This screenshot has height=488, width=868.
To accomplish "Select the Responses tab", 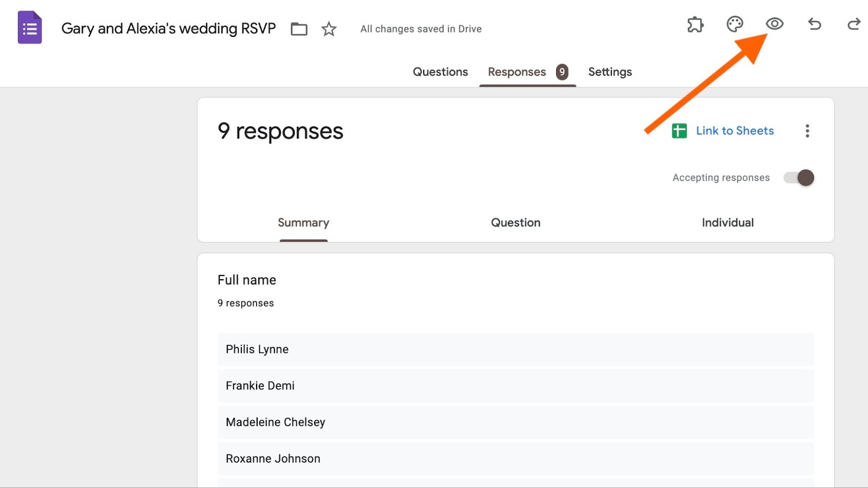I will [x=517, y=72].
